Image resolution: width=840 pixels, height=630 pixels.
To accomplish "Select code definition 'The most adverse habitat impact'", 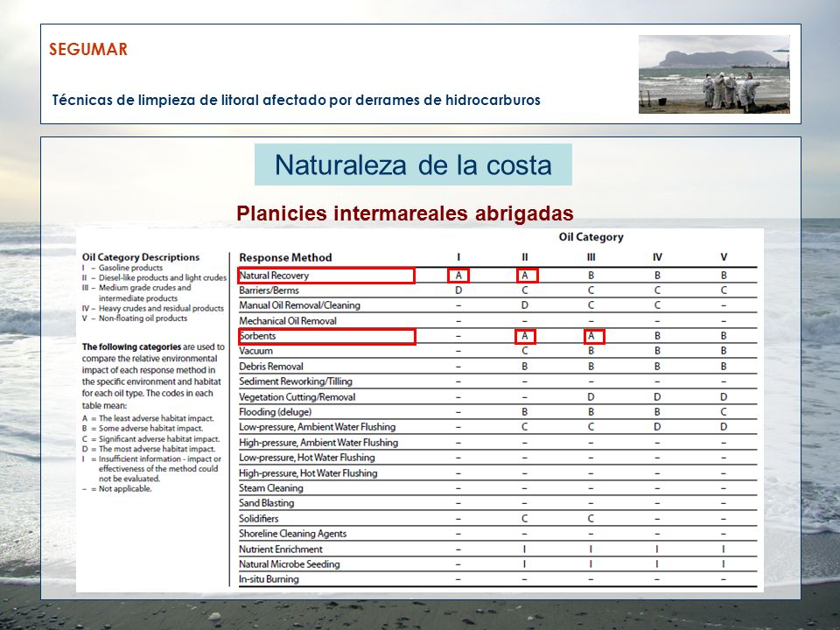I will point(157,449).
